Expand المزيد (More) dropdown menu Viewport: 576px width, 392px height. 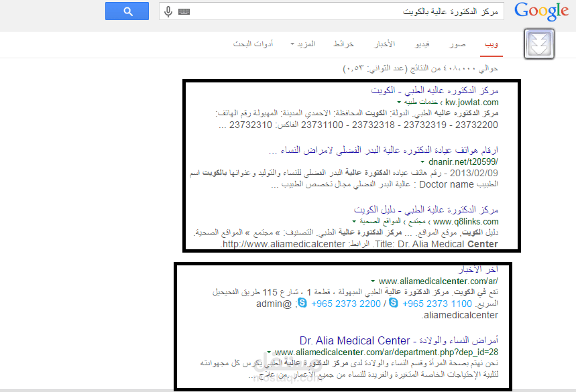tap(303, 44)
